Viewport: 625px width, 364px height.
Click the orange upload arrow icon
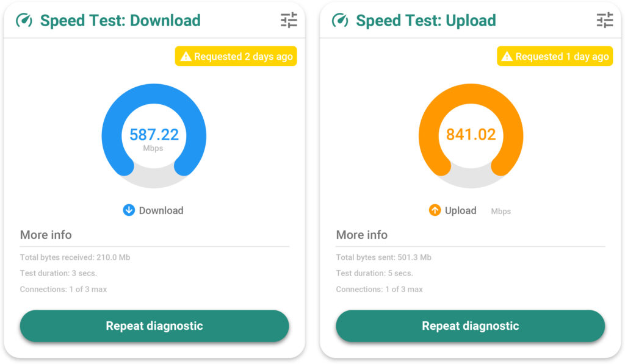[x=435, y=210]
